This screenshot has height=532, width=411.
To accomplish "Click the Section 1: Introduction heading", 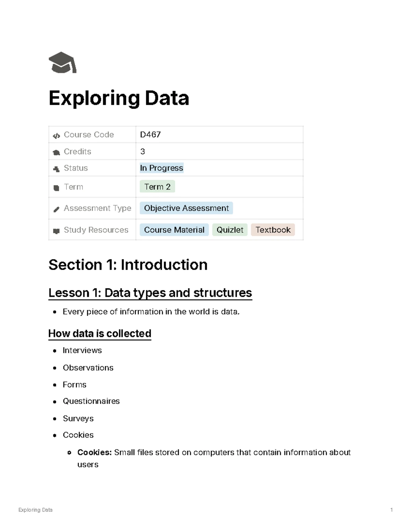I will pos(128,265).
